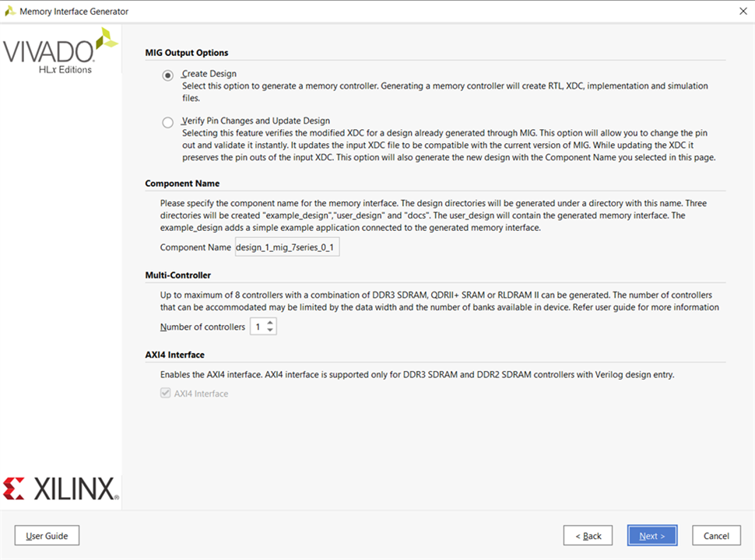Screen dimensions: 755x560
Task: Click the Vivado HLx Editions logo
Action: [60, 51]
